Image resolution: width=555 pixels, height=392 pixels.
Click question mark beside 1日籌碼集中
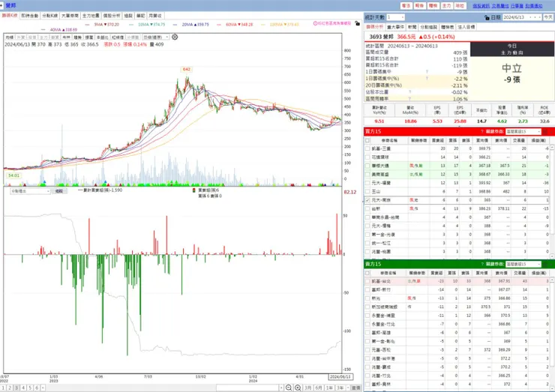427,72
